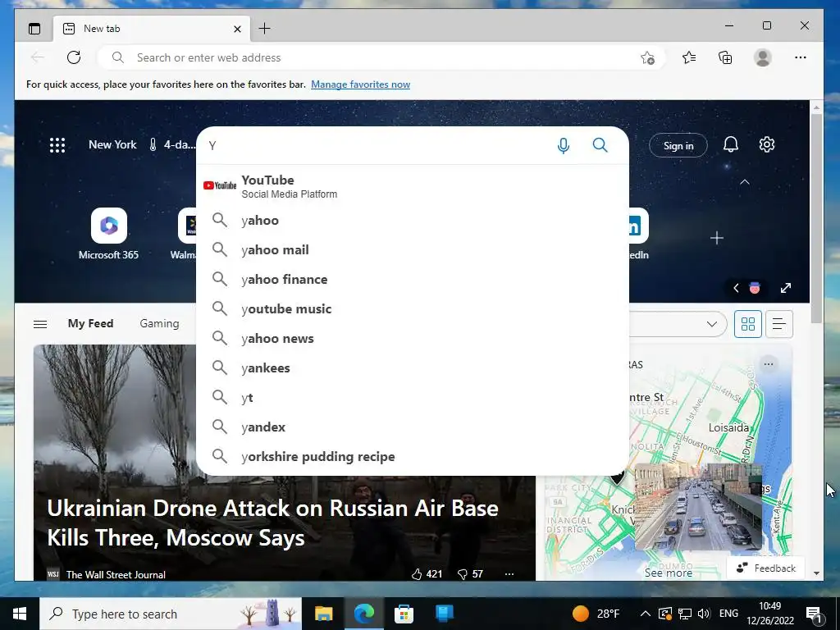Open the notifications bell

pyautogui.click(x=731, y=144)
